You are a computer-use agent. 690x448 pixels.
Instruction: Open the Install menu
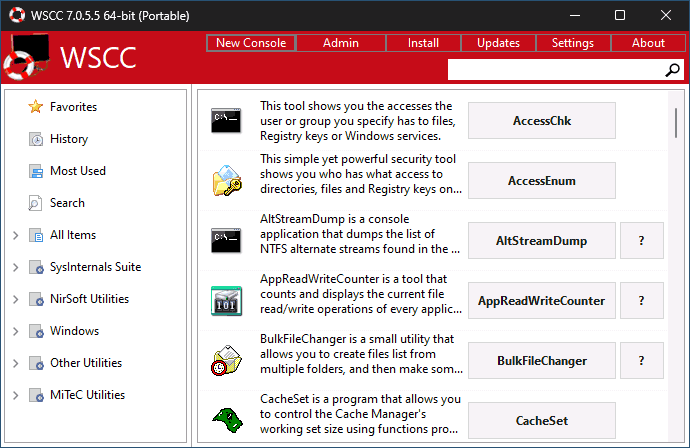point(423,43)
